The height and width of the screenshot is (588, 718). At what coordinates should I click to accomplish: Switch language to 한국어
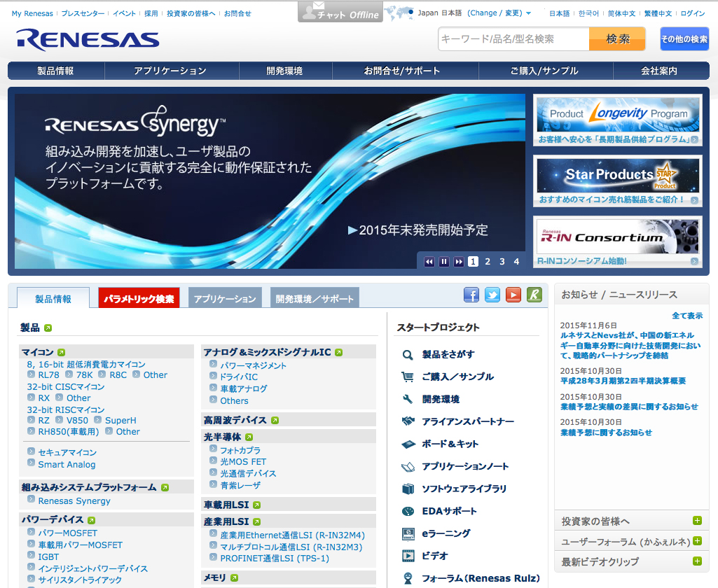(x=588, y=14)
